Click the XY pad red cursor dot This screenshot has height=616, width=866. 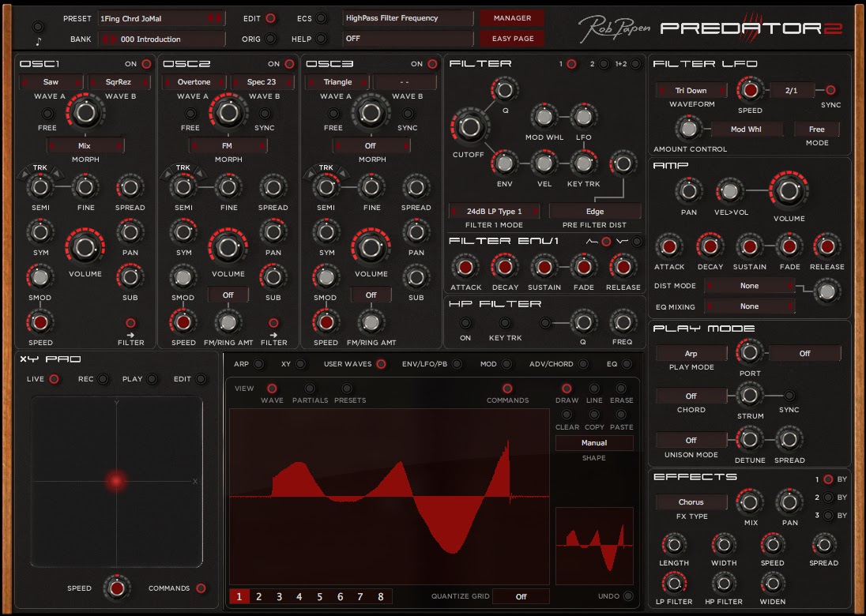point(116,481)
